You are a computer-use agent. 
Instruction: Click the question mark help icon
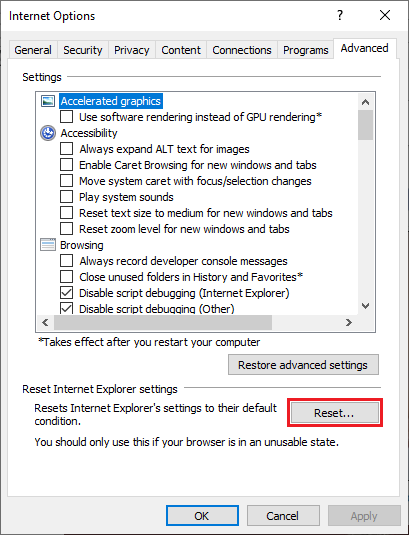340,15
